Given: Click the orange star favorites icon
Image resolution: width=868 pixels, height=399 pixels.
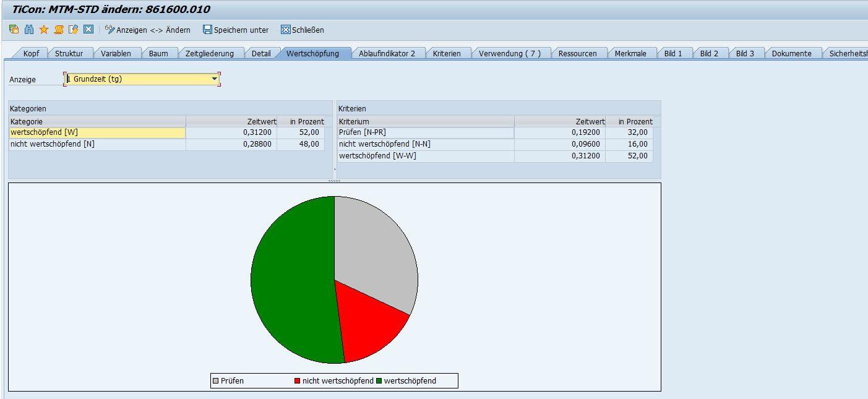Looking at the screenshot, I should (x=43, y=30).
